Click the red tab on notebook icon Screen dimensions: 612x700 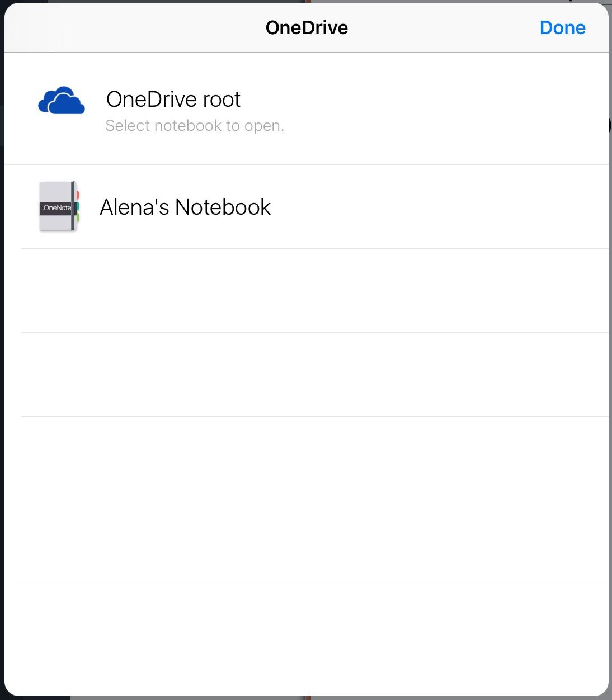coord(78,195)
